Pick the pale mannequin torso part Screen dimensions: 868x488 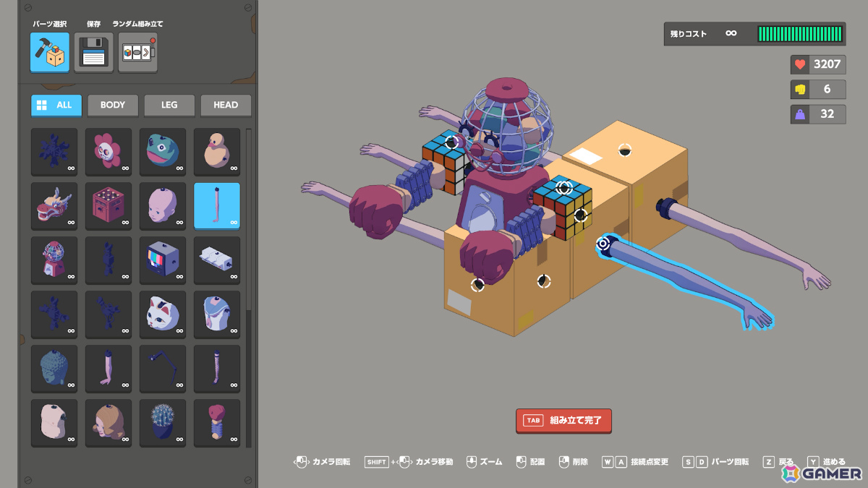[x=54, y=423]
